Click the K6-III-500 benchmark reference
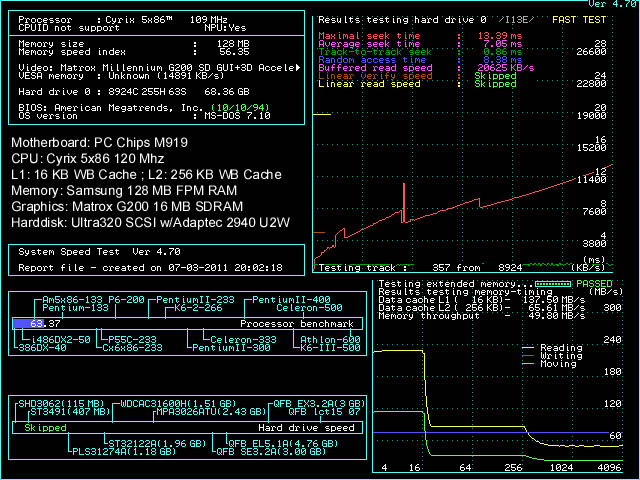640x480 pixels. tap(331, 348)
